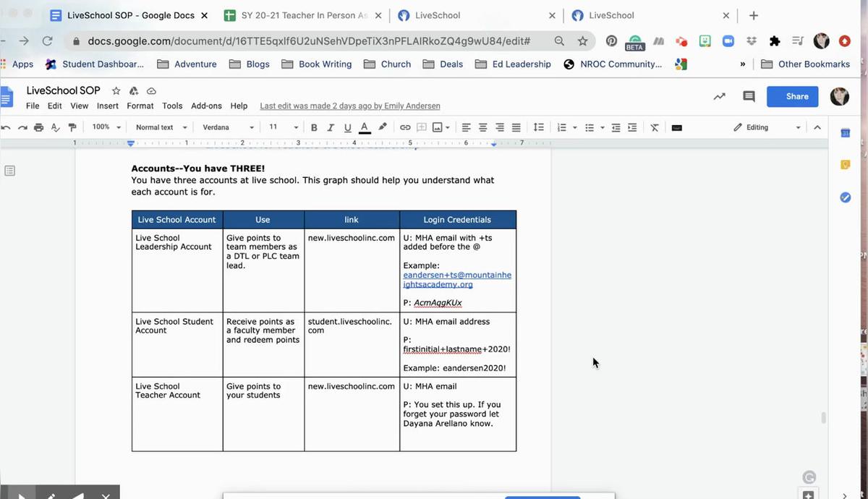Bookmark this page with star icon
Viewport: 868px width, 499px height.
pyautogui.click(x=582, y=41)
